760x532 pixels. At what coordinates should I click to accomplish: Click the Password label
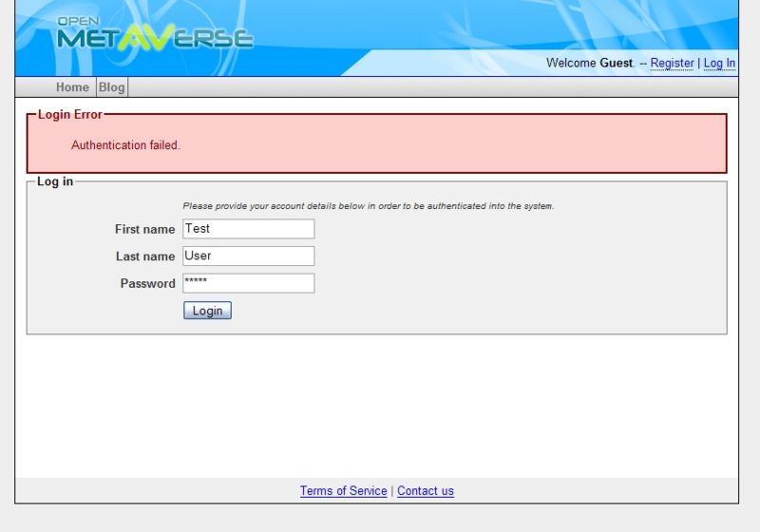point(147,283)
